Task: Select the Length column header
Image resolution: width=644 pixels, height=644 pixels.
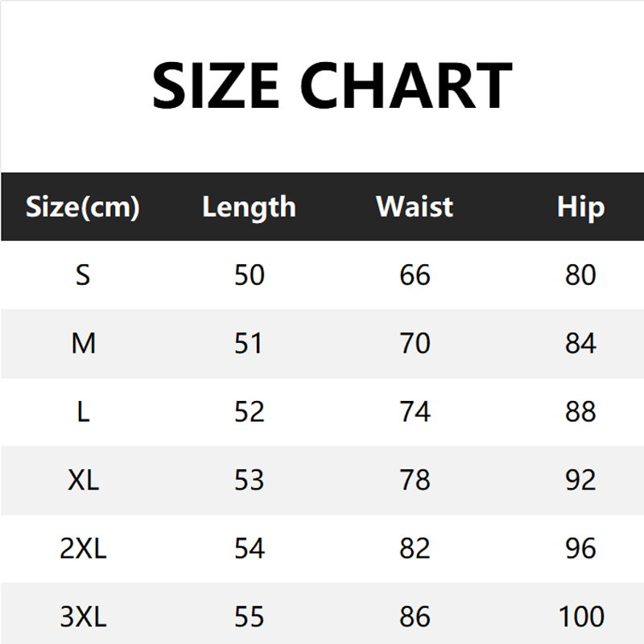Action: point(249,207)
